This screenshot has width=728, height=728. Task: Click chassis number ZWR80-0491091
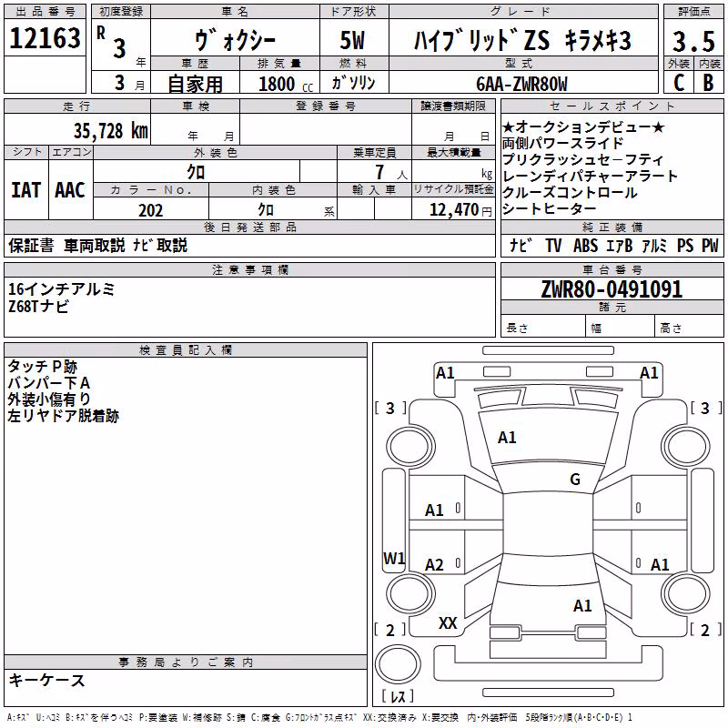612,289
